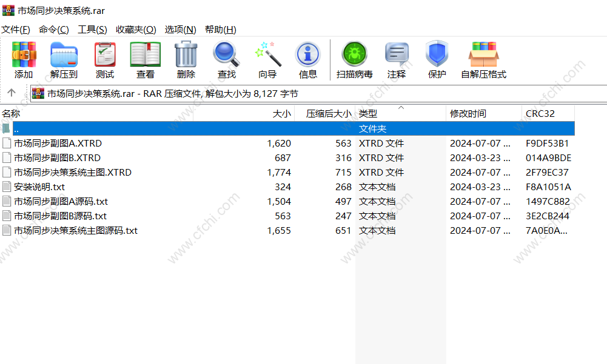Click the file icon of 市场同步副图B.XTRD
607x364 pixels.
(x=7, y=158)
